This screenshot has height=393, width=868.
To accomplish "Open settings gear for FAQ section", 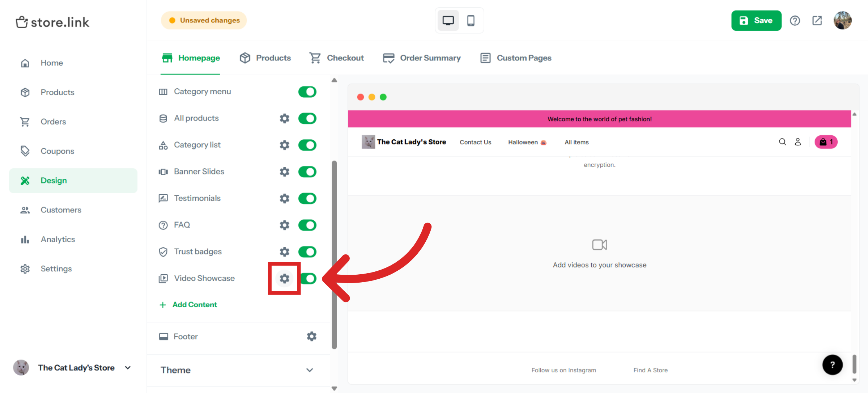I will [x=285, y=225].
